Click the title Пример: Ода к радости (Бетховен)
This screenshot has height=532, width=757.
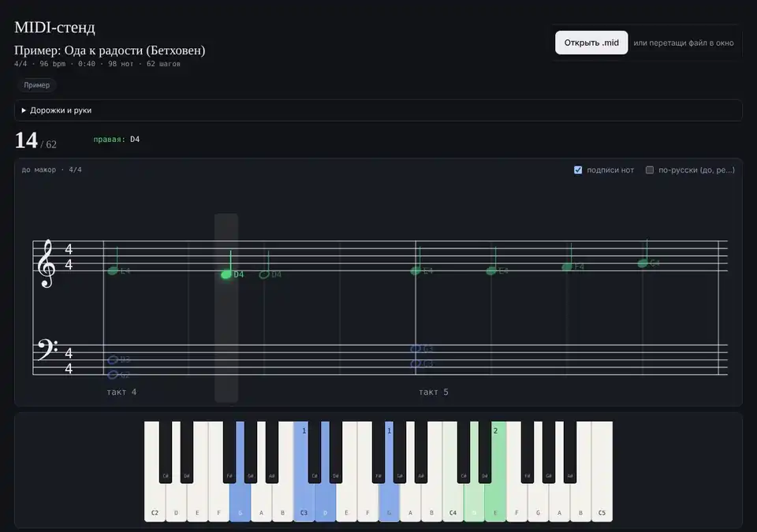click(110, 50)
